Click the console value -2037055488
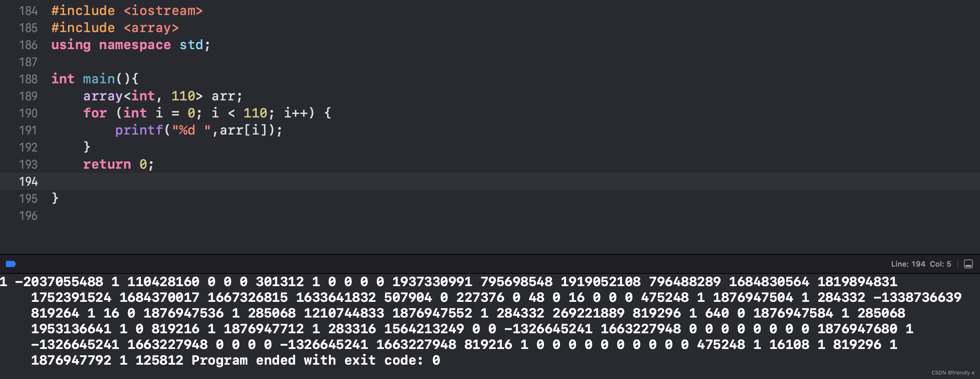 (59, 282)
